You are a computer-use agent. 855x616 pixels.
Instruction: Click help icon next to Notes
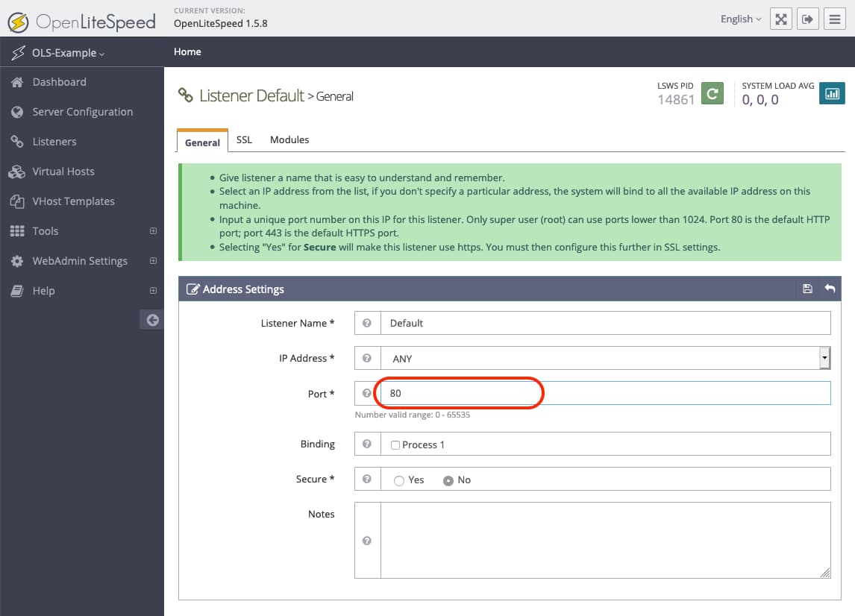pos(367,540)
